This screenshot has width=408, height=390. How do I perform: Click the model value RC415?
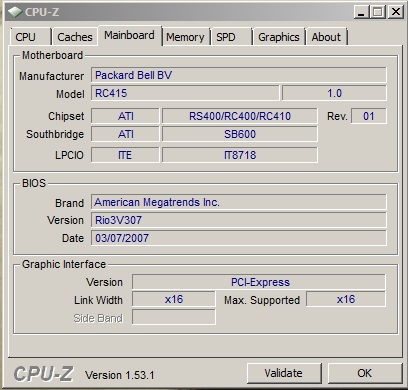pos(185,93)
